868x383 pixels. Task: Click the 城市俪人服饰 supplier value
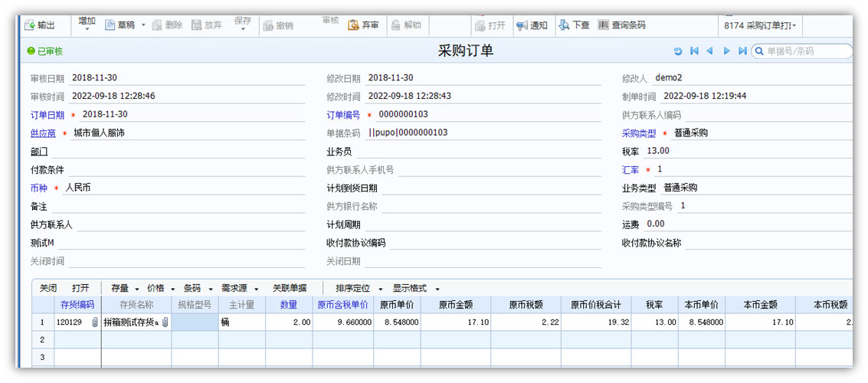pyautogui.click(x=99, y=133)
